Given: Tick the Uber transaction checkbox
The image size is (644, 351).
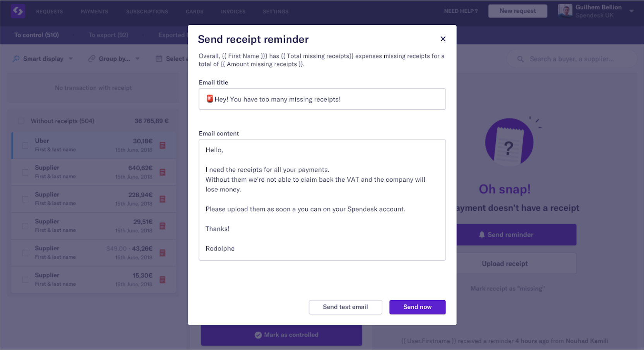Looking at the screenshot, I should pyautogui.click(x=25, y=145).
